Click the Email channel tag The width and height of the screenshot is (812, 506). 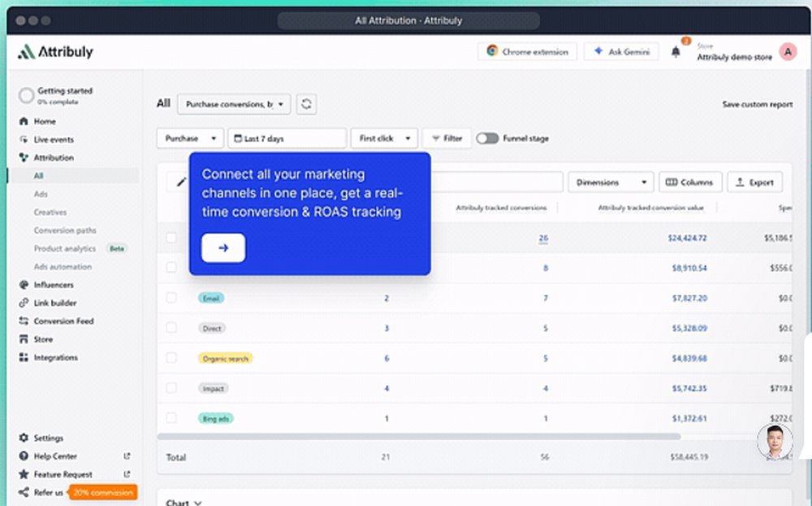211,298
